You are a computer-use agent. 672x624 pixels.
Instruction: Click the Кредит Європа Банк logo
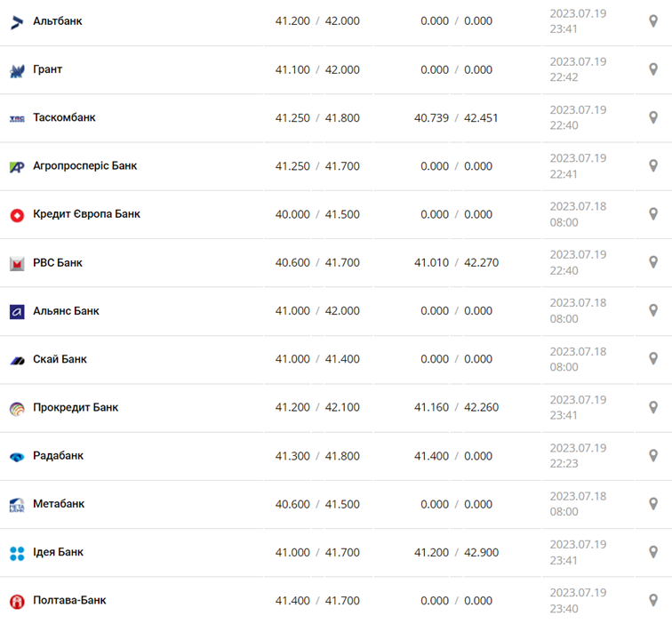17,215
